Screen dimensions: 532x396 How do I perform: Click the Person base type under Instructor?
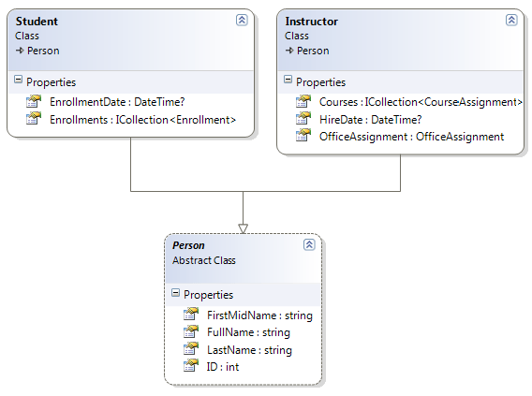(313, 51)
